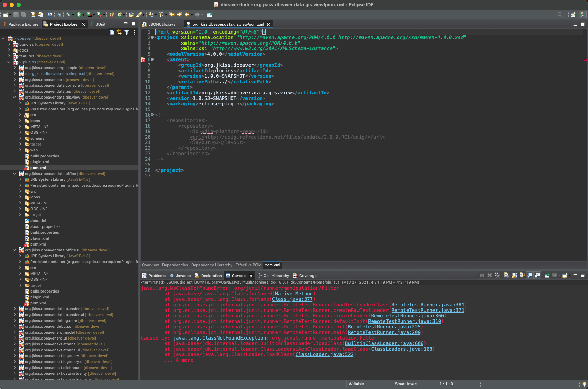The height and width of the screenshot is (389, 588).
Task: Click the Next Annotation down-arrow icon
Action: 151,15
